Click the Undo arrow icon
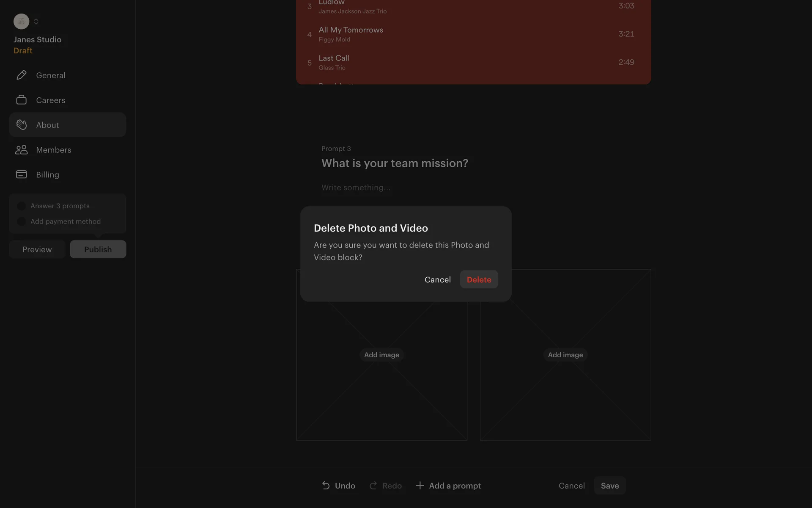This screenshot has height=508, width=812. (x=326, y=486)
